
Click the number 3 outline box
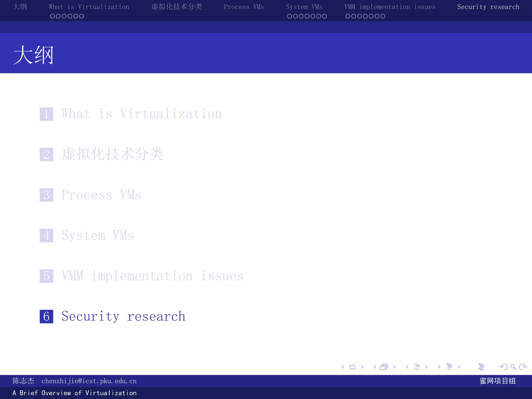(46, 195)
